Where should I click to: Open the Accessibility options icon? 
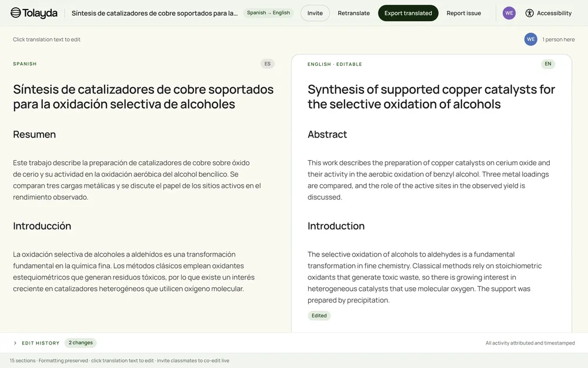tap(529, 13)
